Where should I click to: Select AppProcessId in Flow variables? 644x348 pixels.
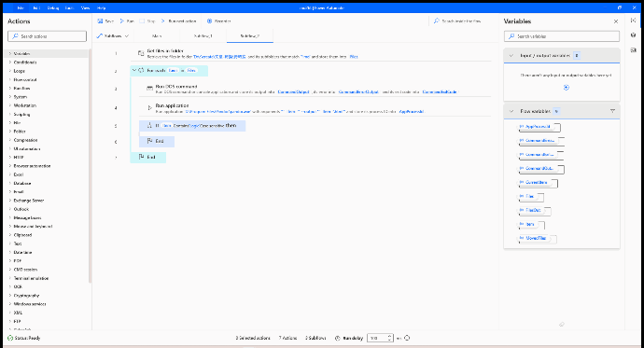click(x=539, y=127)
